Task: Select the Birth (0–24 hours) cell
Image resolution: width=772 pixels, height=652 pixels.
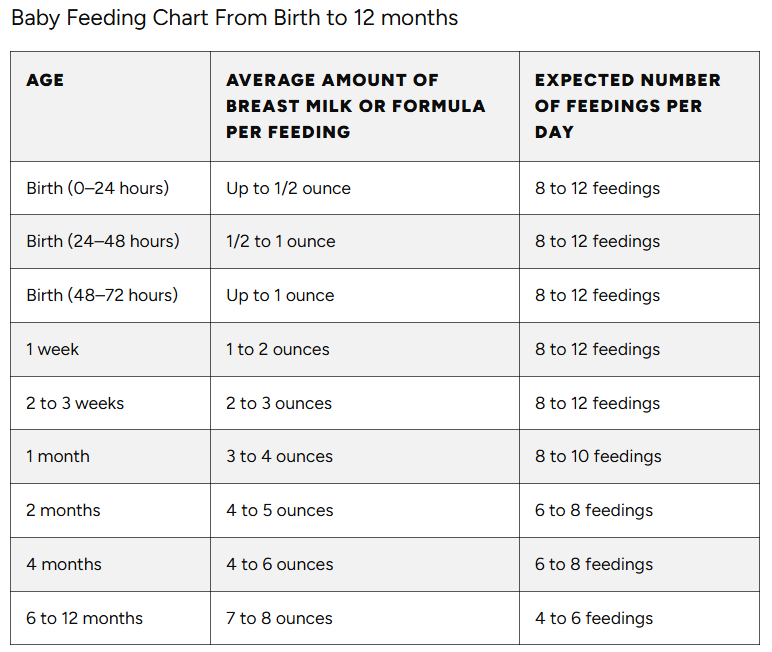Action: pyautogui.click(x=98, y=188)
